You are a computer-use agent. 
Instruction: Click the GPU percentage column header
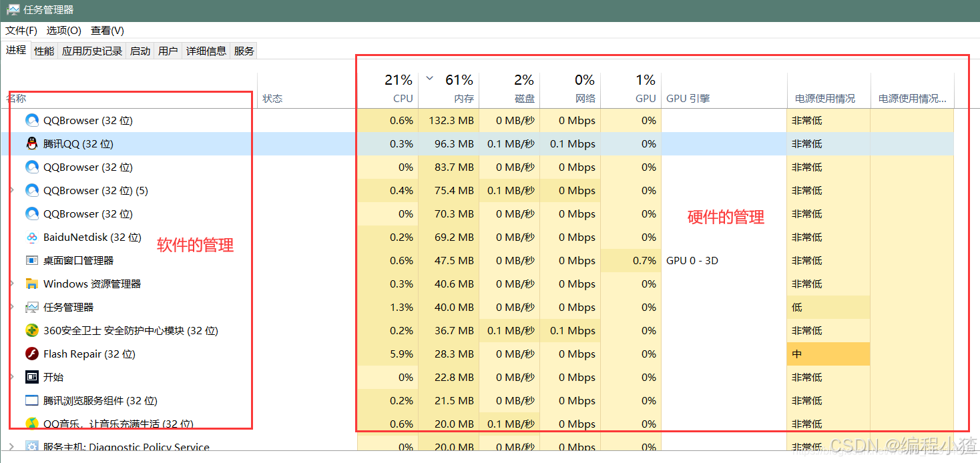click(631, 90)
